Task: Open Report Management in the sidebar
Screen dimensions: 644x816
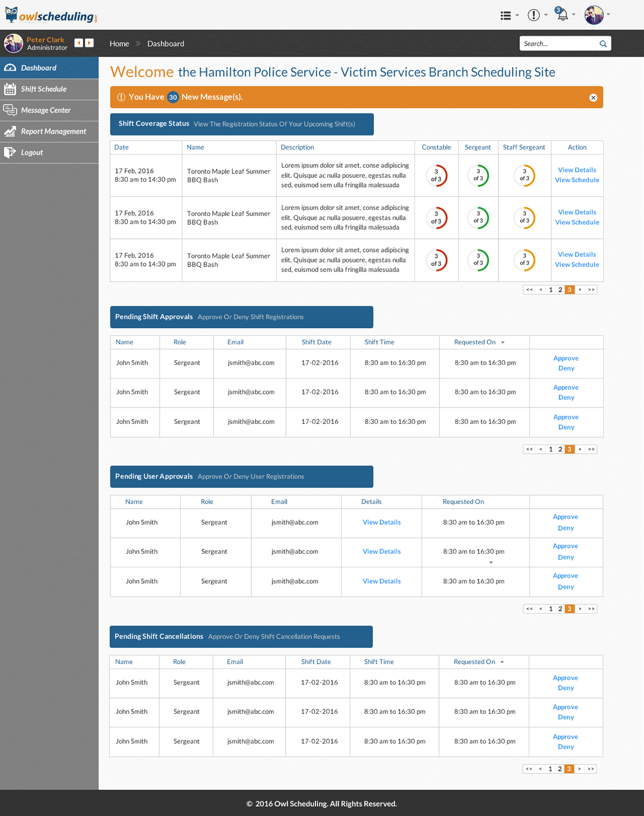Action: point(49,132)
